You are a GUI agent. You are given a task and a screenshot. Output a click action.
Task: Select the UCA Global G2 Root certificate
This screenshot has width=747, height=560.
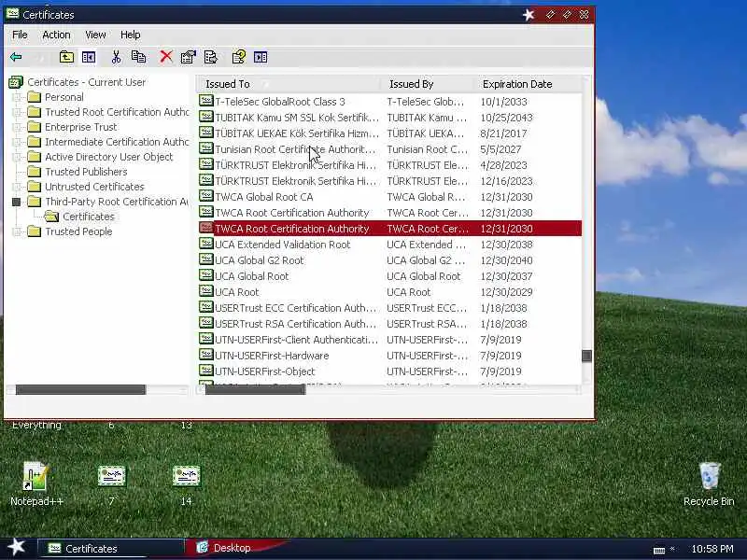389,260
